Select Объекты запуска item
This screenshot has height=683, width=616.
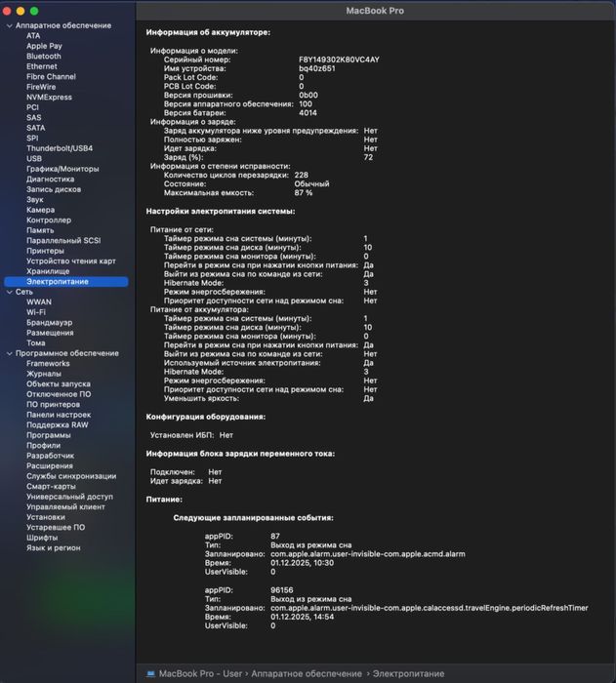(59, 384)
